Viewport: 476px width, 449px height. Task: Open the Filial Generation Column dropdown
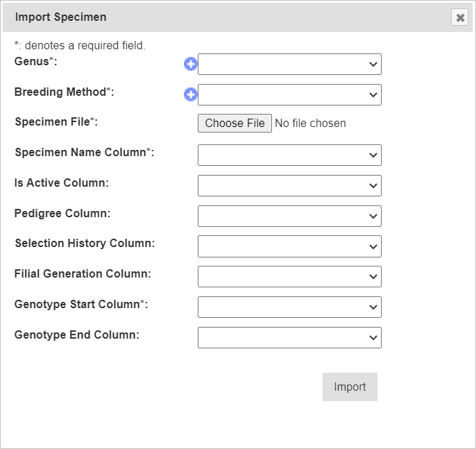coord(289,276)
